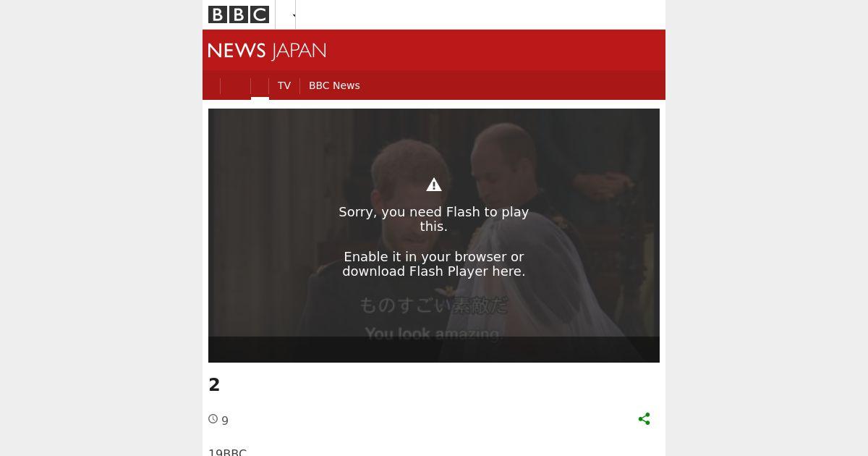Click the headline '2' below the video
Screen dimensions: 868x456
pos(214,385)
